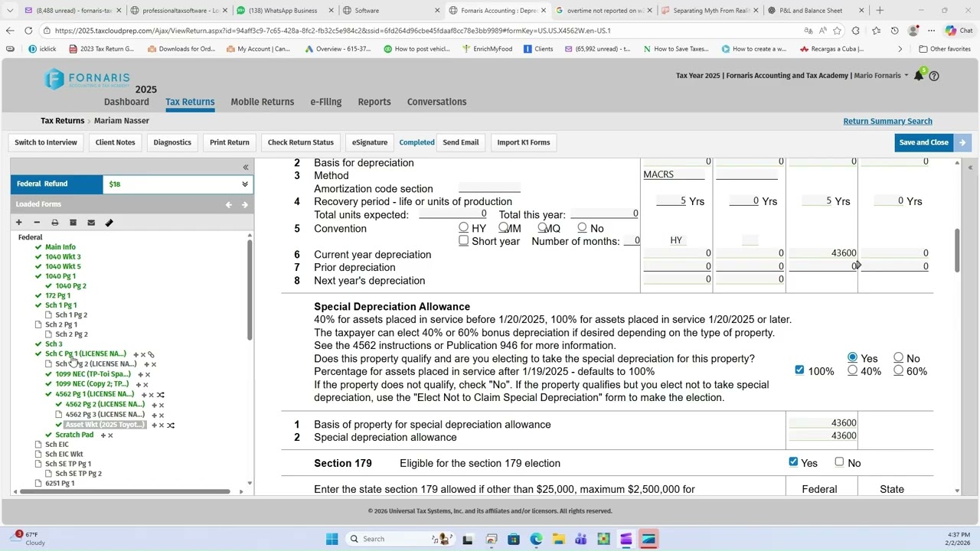Open the help question mark icon
The width and height of the screenshot is (980, 551).
pos(934,76)
